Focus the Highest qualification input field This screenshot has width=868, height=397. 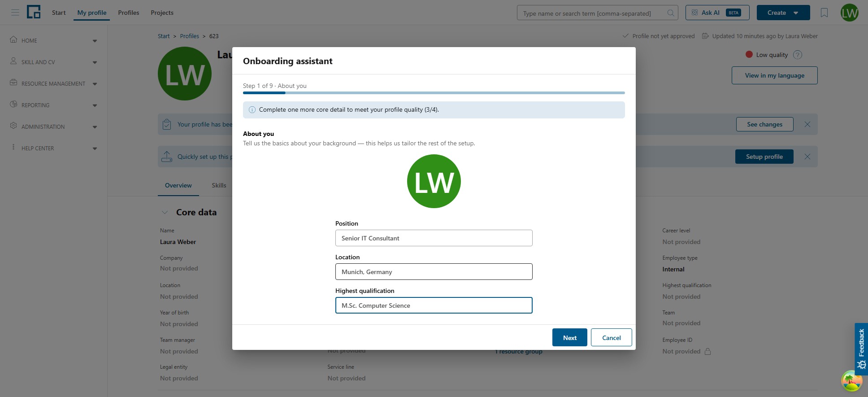(434, 305)
